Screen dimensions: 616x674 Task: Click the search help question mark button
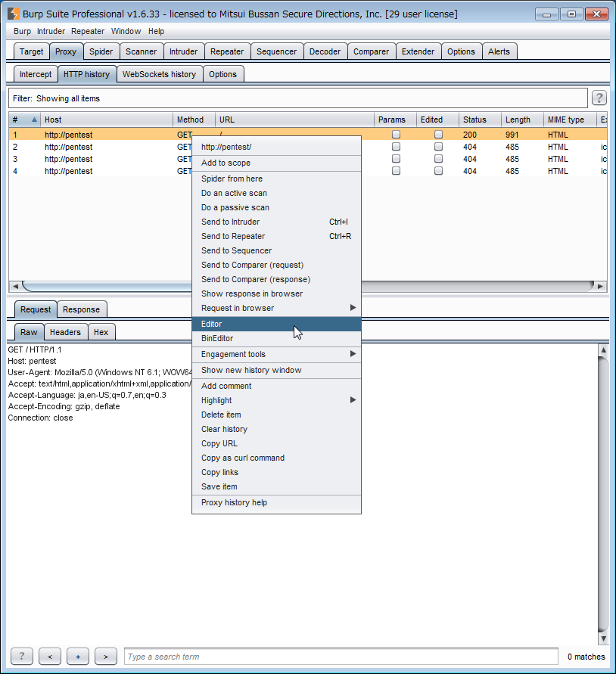tap(21, 657)
